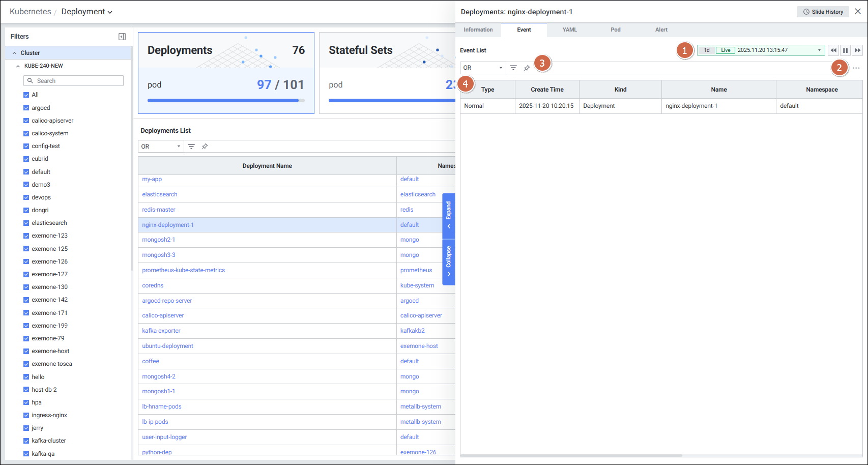Switch to the Pod tab
This screenshot has width=868, height=465.
coord(615,30)
